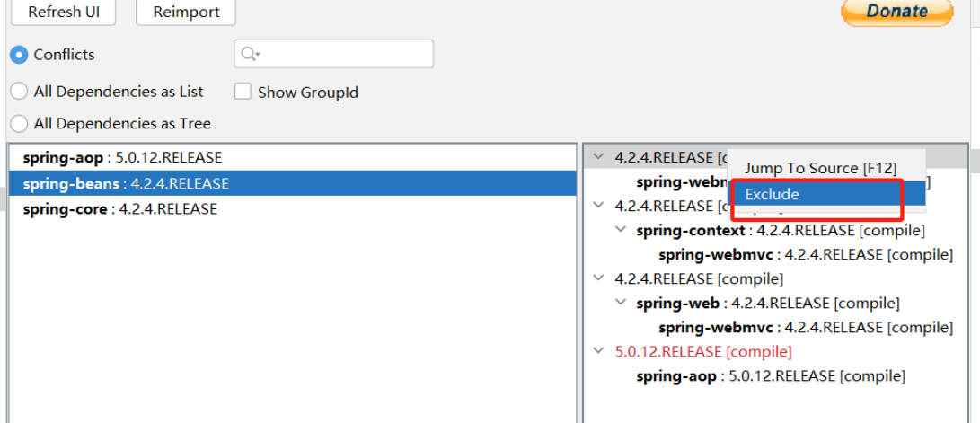This screenshot has height=423, width=980.
Task: Enable the Show GroupId checkbox
Action: point(243,92)
